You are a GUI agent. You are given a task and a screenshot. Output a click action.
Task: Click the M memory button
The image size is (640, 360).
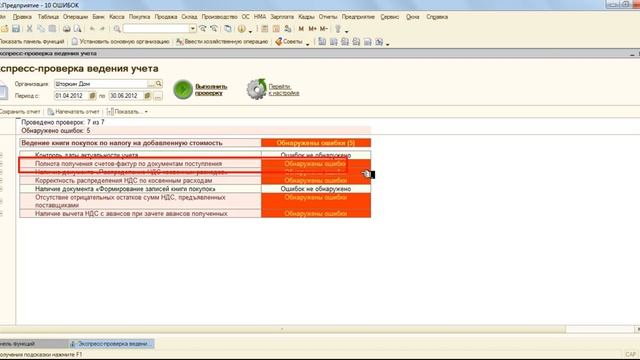click(x=301, y=29)
